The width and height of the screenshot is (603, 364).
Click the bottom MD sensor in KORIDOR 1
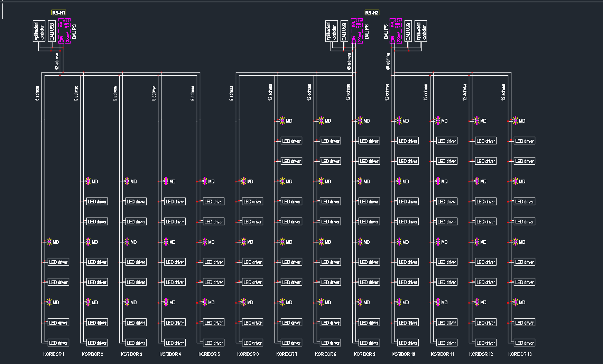point(49,302)
